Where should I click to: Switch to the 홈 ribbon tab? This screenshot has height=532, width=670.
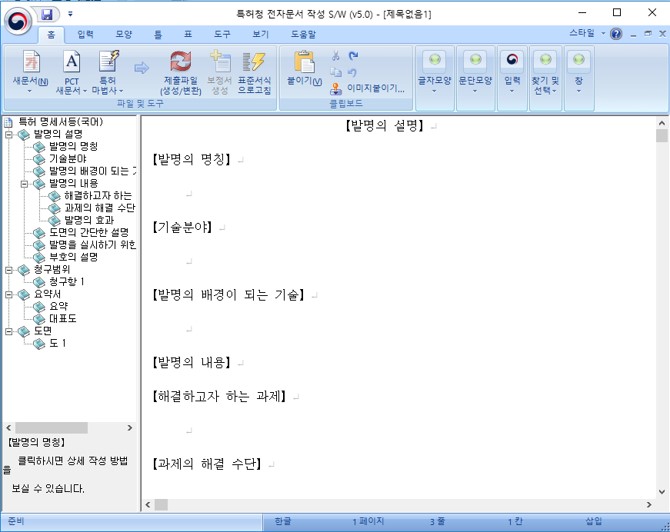pos(51,35)
